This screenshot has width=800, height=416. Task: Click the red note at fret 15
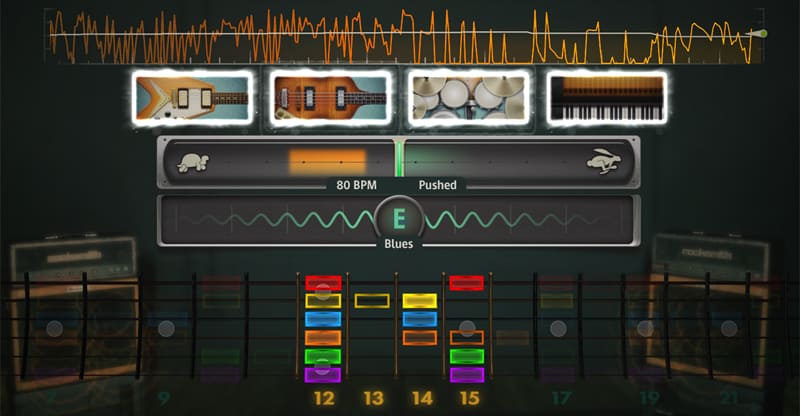(467, 283)
